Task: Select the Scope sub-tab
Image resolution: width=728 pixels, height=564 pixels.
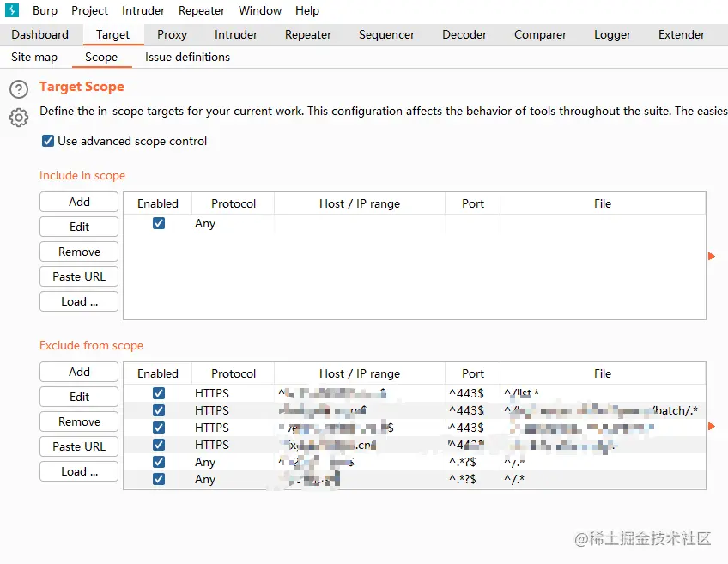Action: pos(101,58)
